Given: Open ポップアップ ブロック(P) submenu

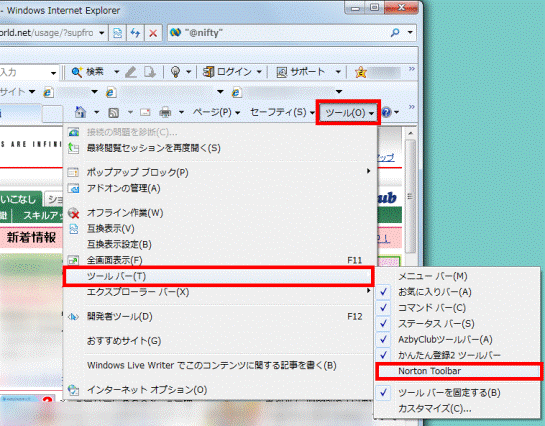Looking at the screenshot, I should click(x=220, y=172).
